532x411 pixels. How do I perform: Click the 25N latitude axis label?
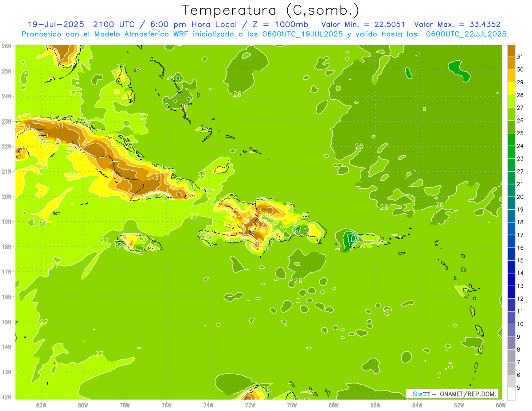tap(7, 71)
